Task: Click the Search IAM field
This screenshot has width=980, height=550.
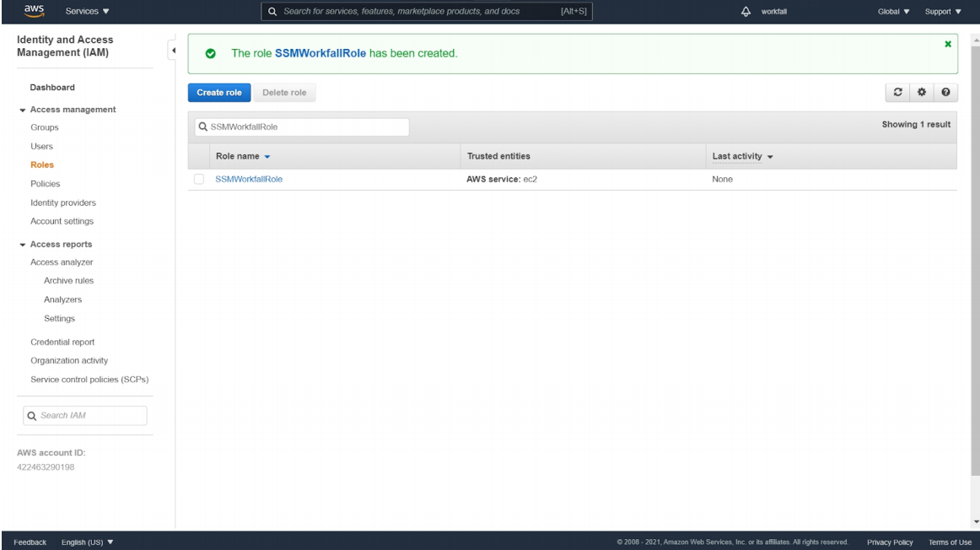Action: [85, 416]
